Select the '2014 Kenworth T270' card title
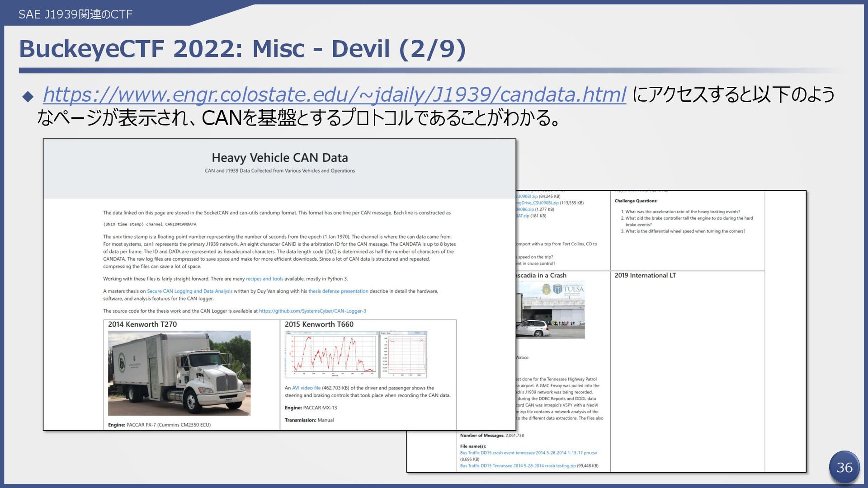The image size is (868, 488). (x=142, y=324)
